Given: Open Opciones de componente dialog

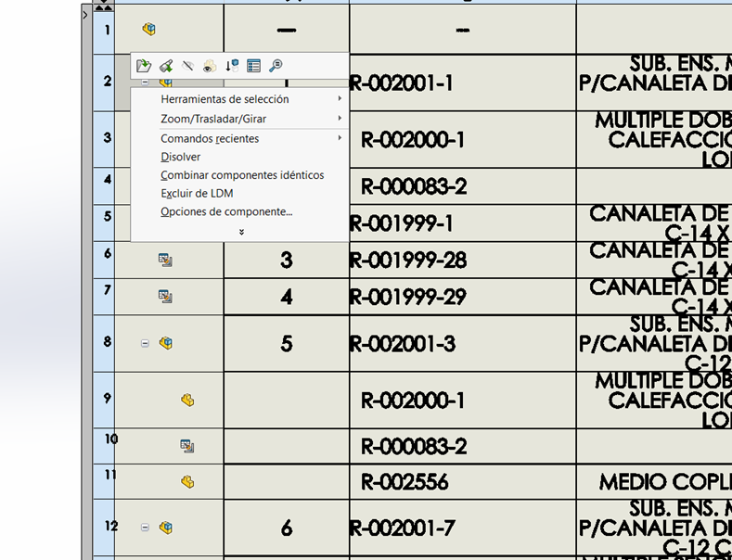Looking at the screenshot, I should [x=226, y=211].
